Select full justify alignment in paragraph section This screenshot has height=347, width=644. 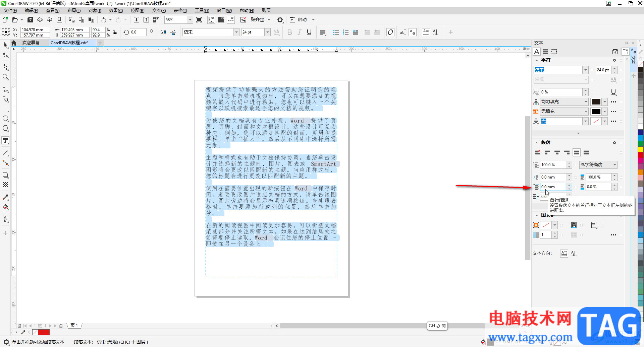[x=577, y=153]
